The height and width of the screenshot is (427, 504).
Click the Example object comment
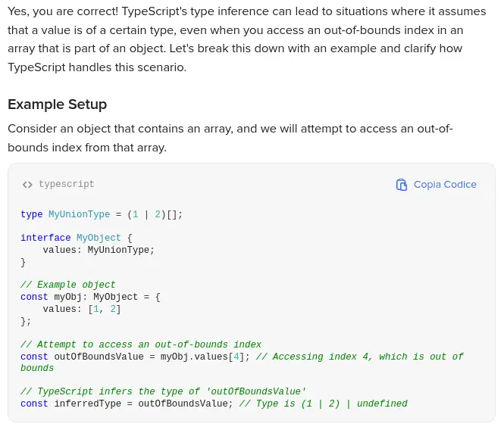click(68, 285)
